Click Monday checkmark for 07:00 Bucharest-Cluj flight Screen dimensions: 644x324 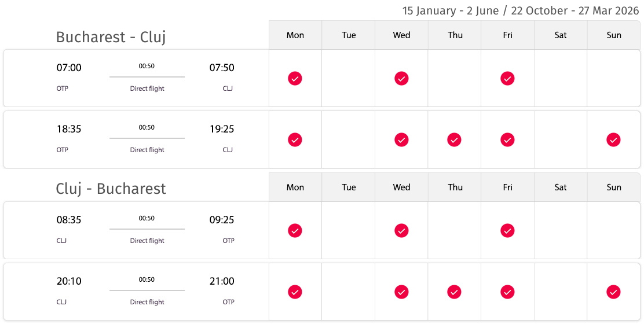pyautogui.click(x=295, y=78)
